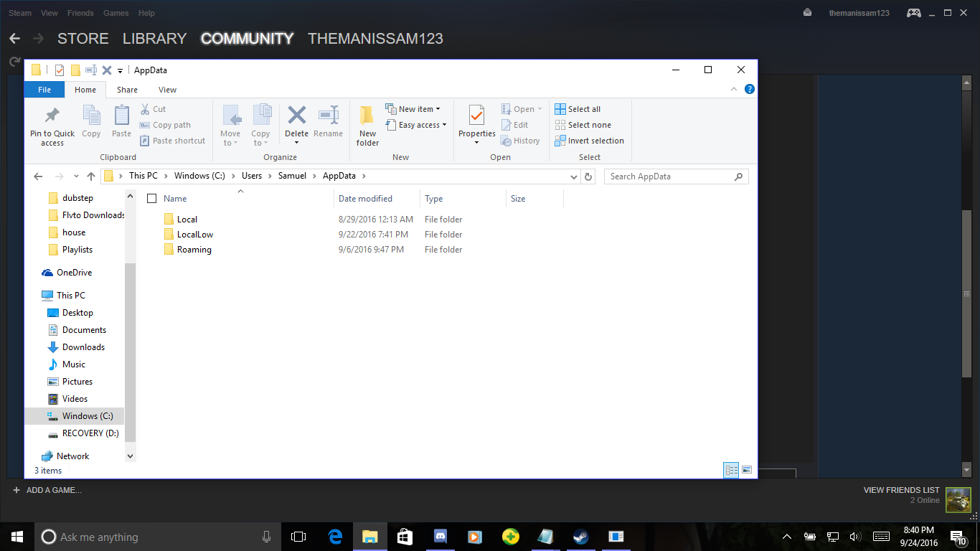Toggle Steam Big Picture controller icon
980x551 pixels.
coord(913,13)
